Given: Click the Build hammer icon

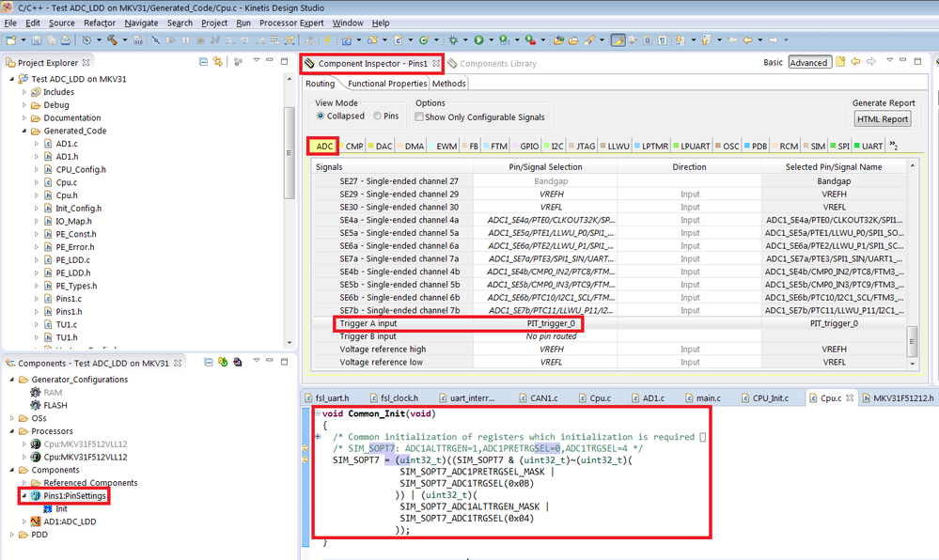Looking at the screenshot, I should [112, 40].
